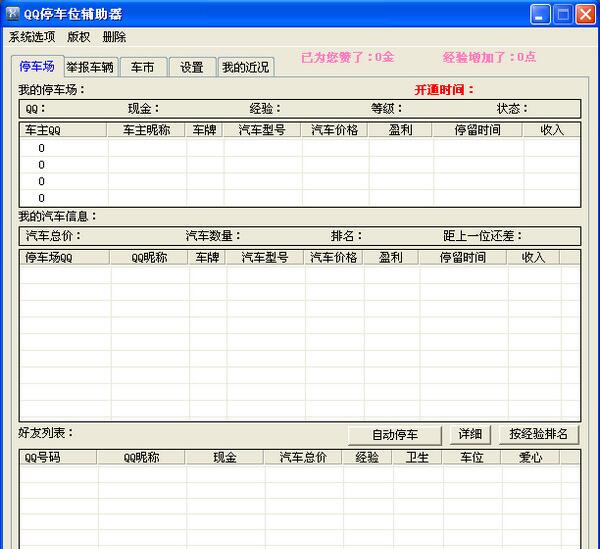This screenshot has width=600, height=549.
Task: Click the 详细 button
Action: tap(470, 435)
